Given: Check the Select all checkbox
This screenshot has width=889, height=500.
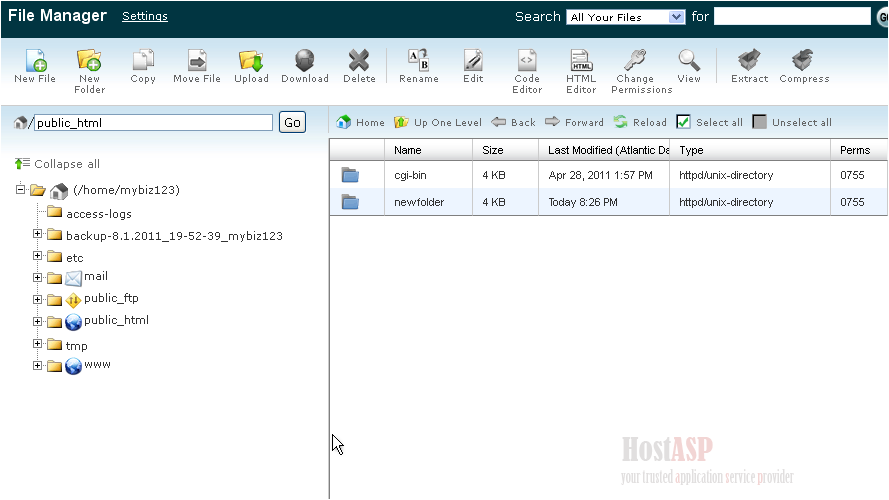Looking at the screenshot, I should (x=684, y=122).
